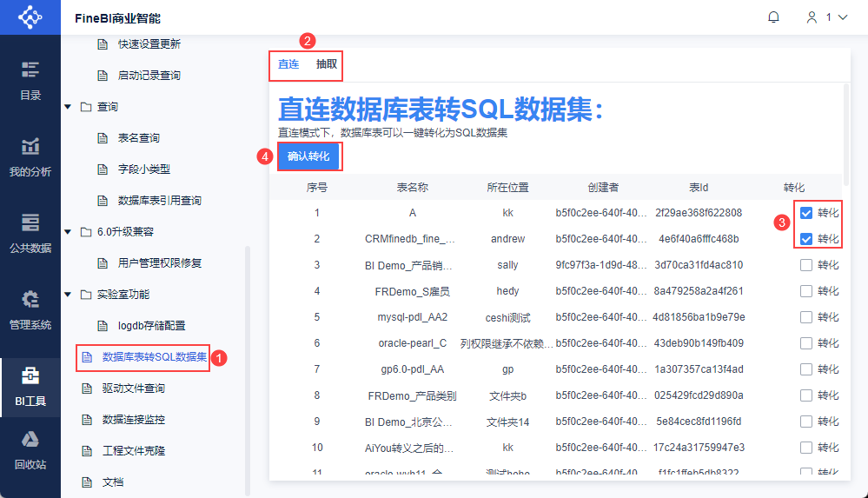Viewport: 868px width, 498px height.
Task: Click the FineBI商业智能 title
Action: coord(117,18)
